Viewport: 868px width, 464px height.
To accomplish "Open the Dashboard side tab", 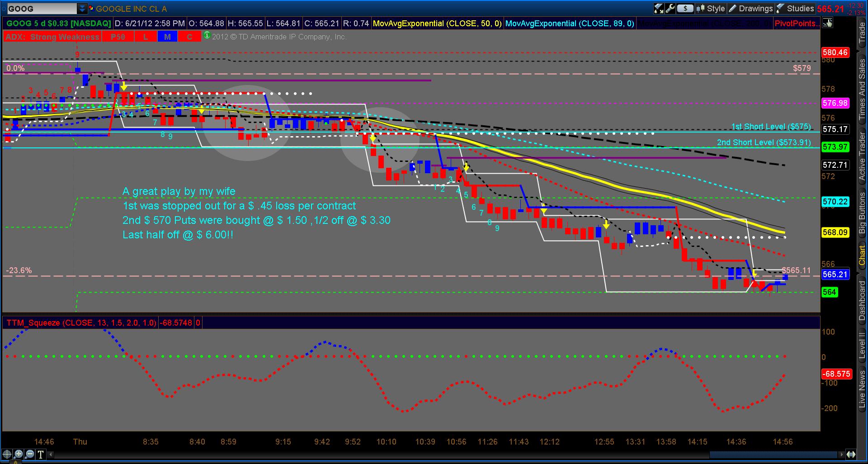I will [862, 300].
